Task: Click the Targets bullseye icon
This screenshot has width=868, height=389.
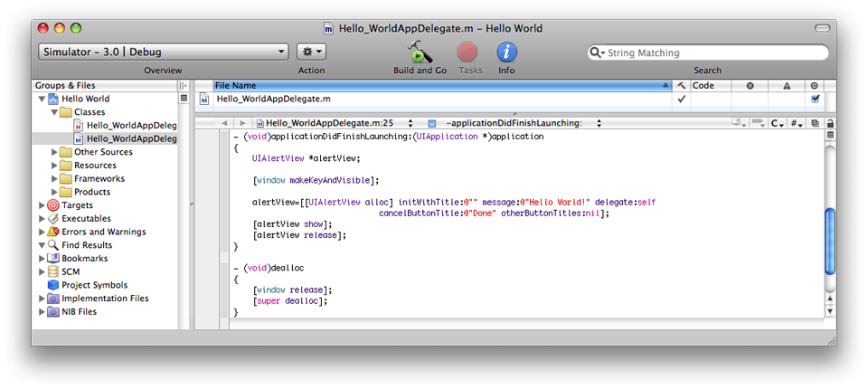Action: 53,205
